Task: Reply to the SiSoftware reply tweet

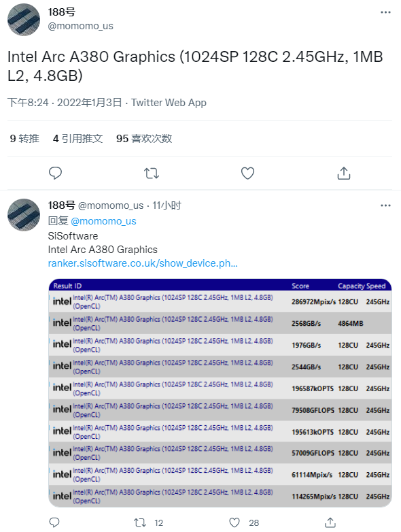Action: coord(54,522)
